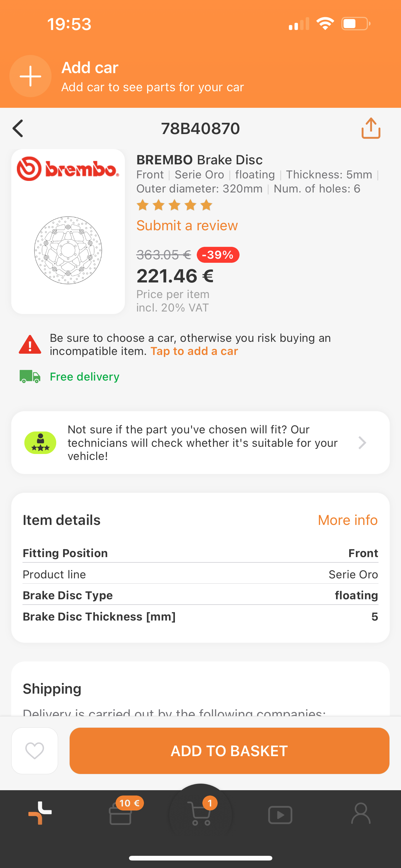Open the Brembo brake disc product image
The width and height of the screenshot is (401, 868).
coord(68,232)
